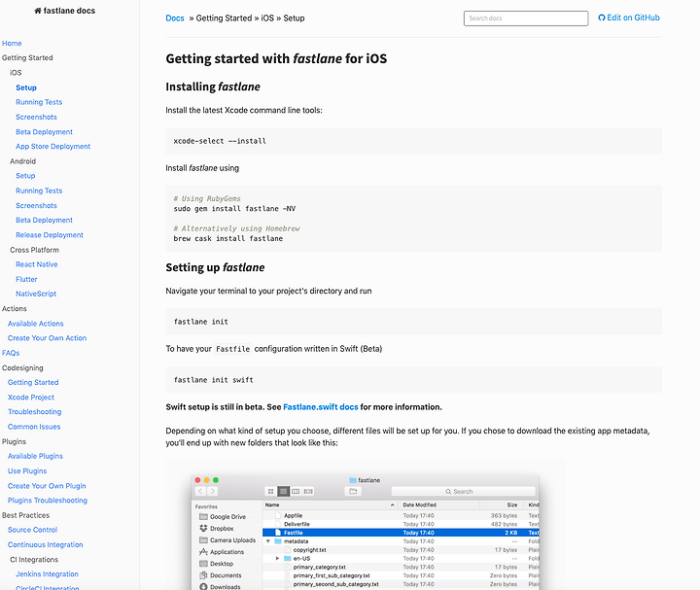Screen dimensions: 700x590
Task: Open Use Plugins page
Action: (x=27, y=470)
